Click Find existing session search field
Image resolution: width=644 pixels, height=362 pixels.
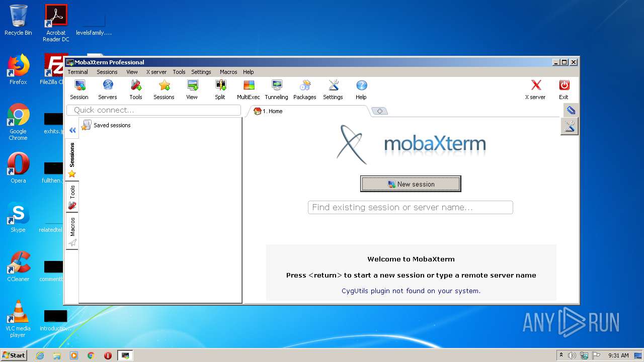click(411, 207)
